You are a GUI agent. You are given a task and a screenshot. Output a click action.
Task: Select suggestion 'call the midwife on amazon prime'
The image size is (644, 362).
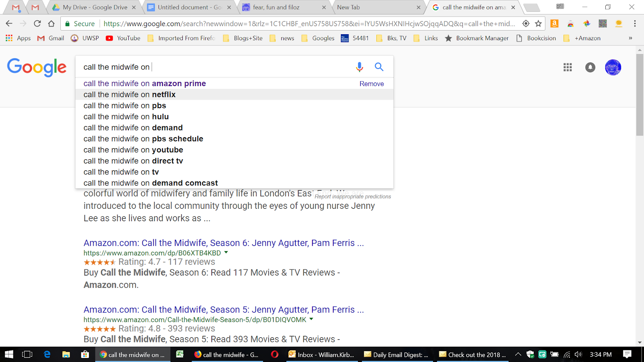(234, 83)
